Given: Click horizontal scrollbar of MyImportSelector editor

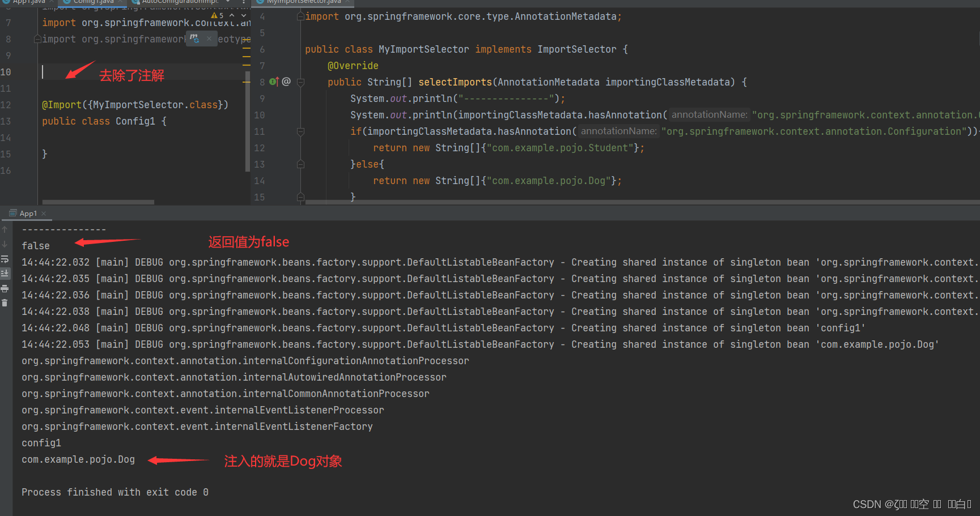Looking at the screenshot, I should coord(643,202).
